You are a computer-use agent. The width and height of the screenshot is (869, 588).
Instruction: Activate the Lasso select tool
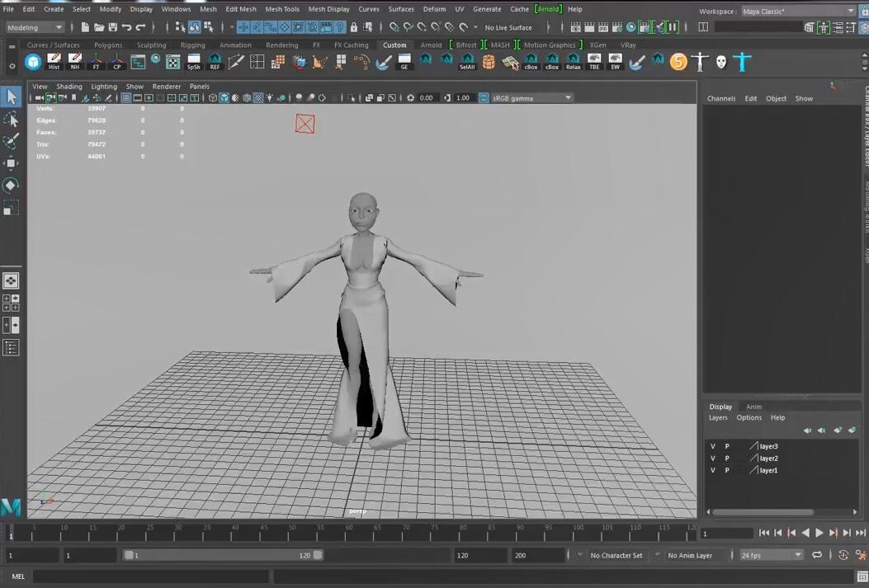coord(11,119)
